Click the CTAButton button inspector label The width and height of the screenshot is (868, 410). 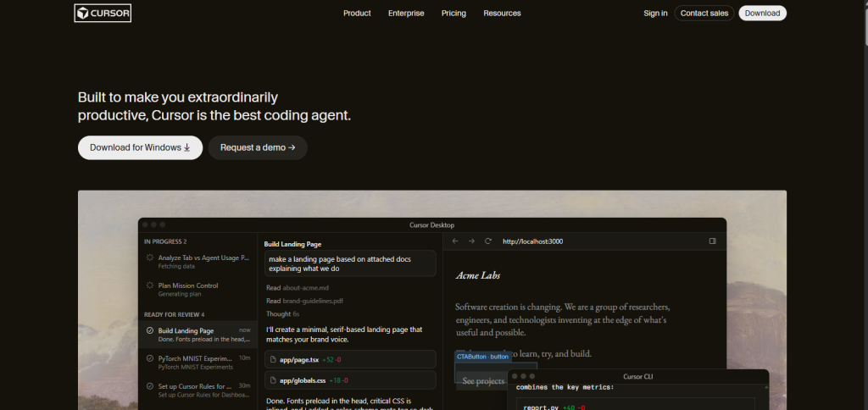point(482,357)
